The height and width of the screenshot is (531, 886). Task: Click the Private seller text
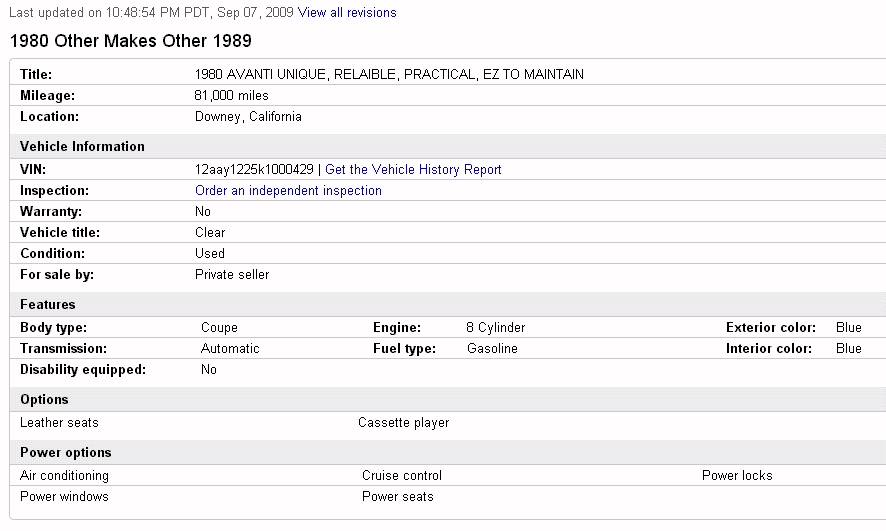coord(232,275)
